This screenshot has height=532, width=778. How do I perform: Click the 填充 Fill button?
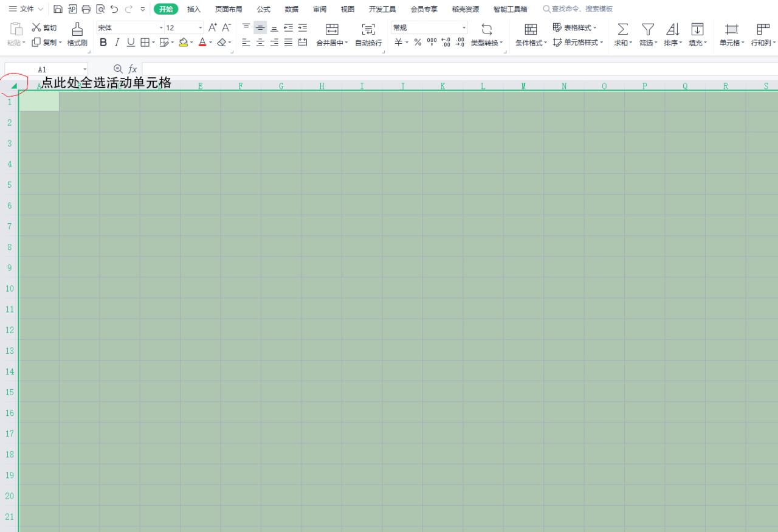tap(698, 35)
